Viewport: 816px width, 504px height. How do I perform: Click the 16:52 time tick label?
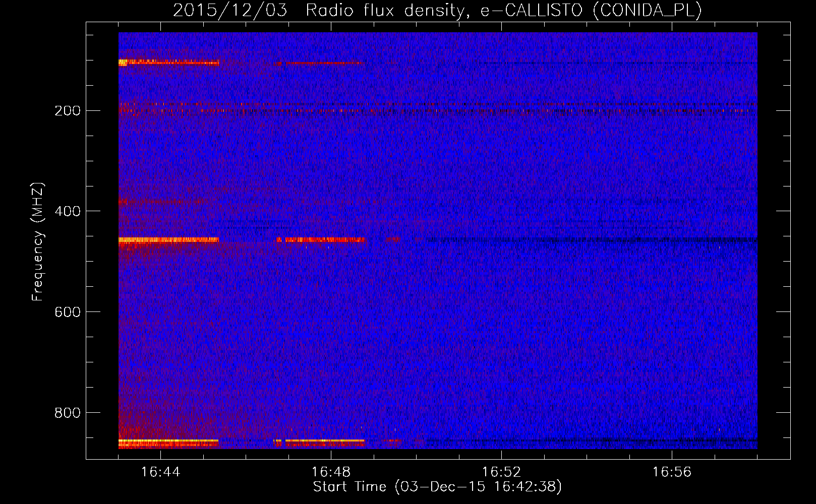[501, 472]
